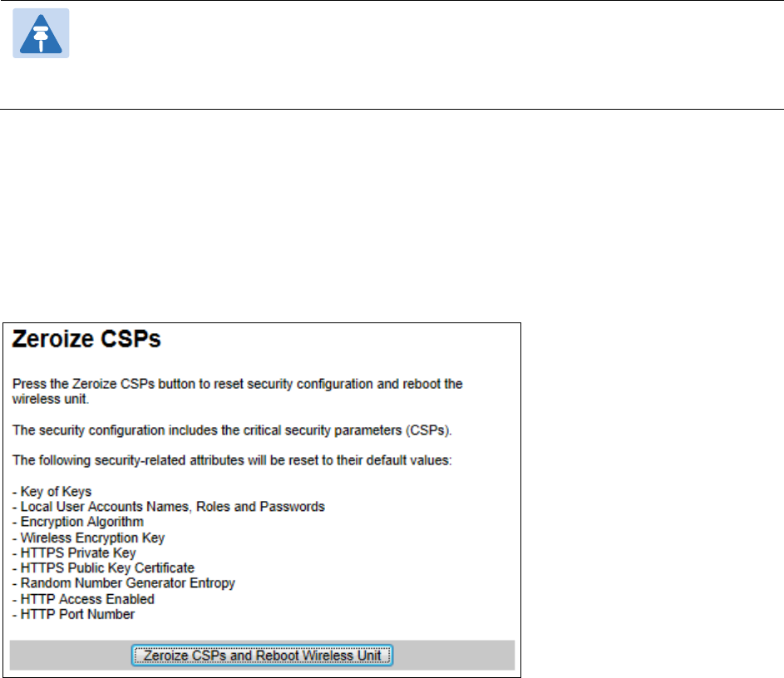Click the sentence about critical security parameters (CSPs)

(x=232, y=430)
